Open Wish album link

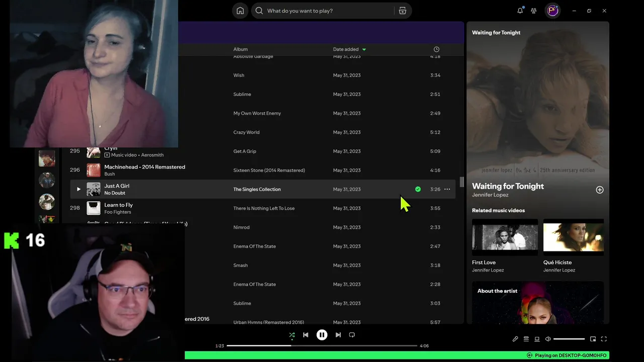(239, 75)
